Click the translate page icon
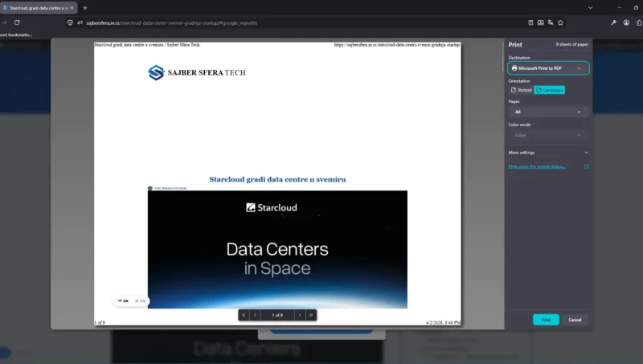Image resolution: width=643 pixels, height=364 pixels. [551, 22]
